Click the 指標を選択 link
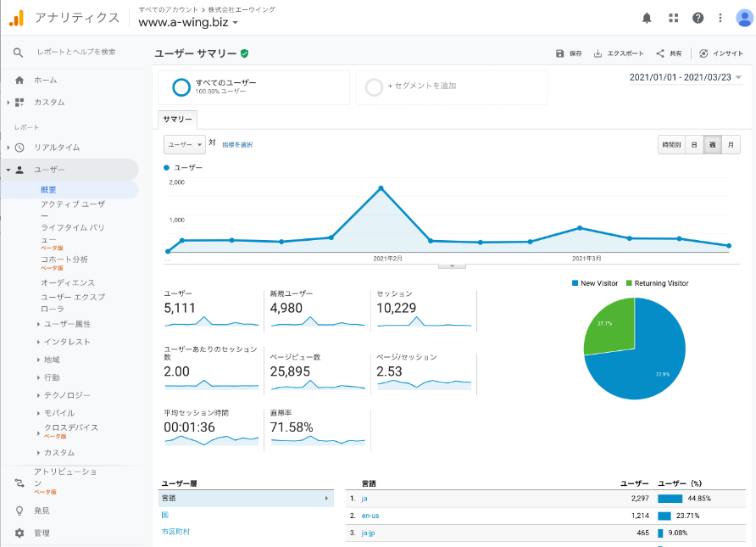The image size is (756, 547). (237, 145)
